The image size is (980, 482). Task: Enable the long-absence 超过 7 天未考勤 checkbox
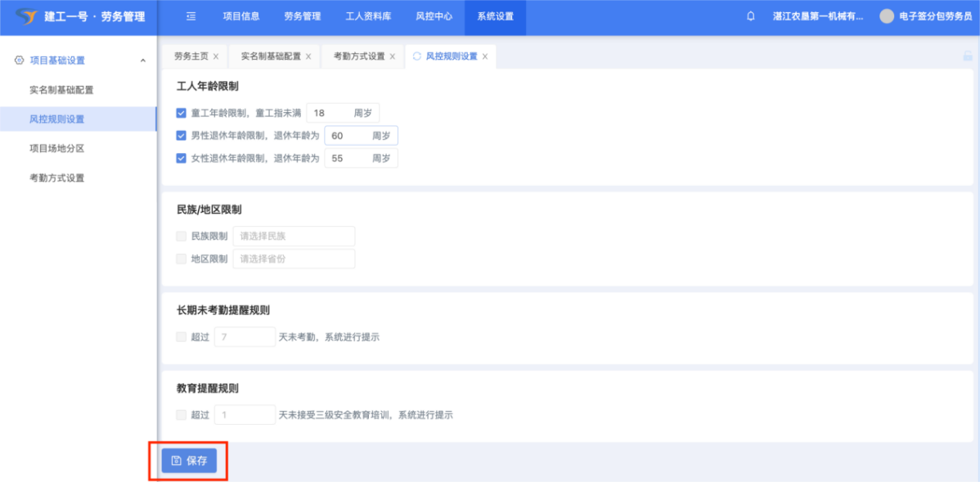pos(182,337)
